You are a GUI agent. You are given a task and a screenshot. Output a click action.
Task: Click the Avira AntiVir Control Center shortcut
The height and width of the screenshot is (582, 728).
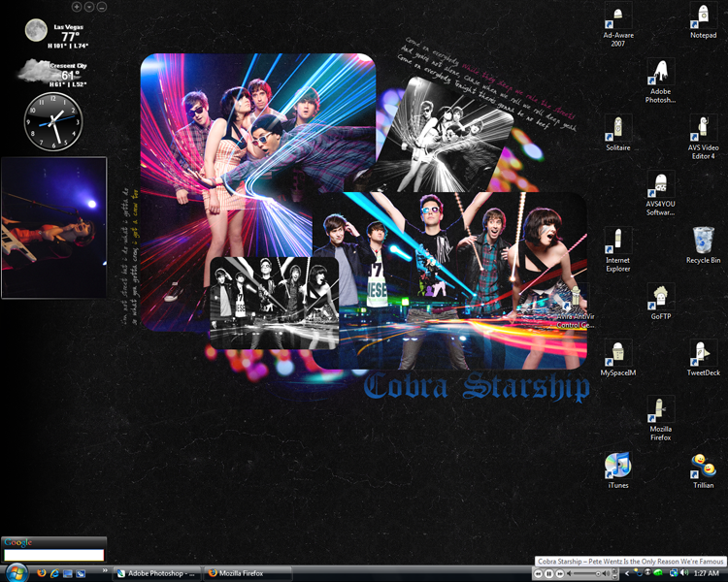tap(576, 307)
